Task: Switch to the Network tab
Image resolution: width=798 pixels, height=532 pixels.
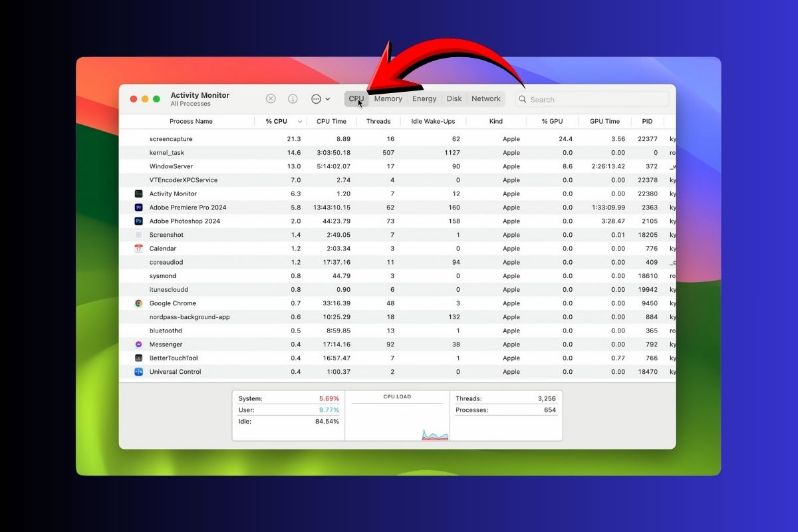Action: pyautogui.click(x=486, y=98)
